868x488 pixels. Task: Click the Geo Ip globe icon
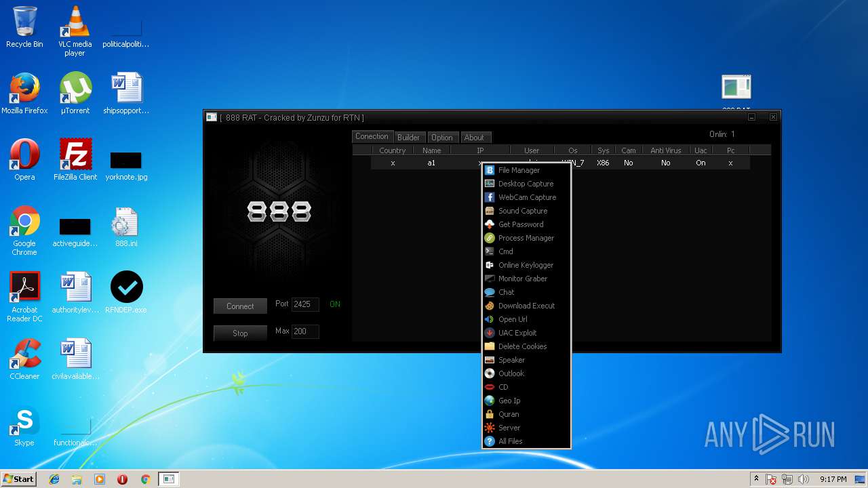pos(490,401)
